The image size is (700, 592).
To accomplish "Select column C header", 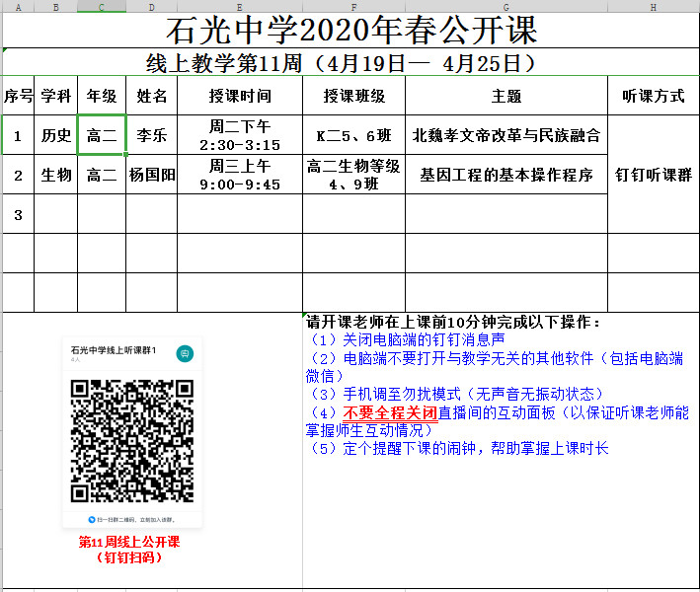I will point(102,7).
